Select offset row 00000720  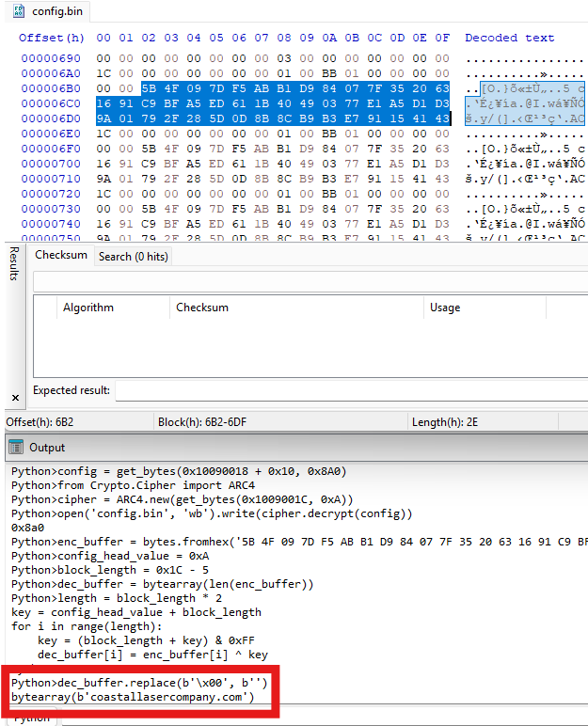[x=51, y=194]
